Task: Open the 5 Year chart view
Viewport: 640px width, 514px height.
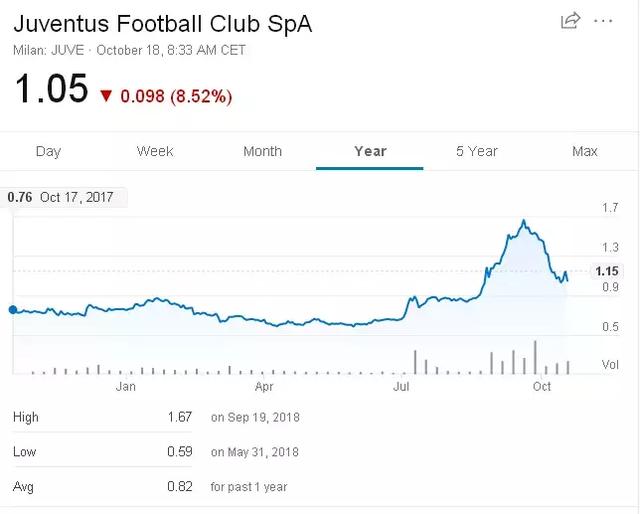Action: point(477,151)
